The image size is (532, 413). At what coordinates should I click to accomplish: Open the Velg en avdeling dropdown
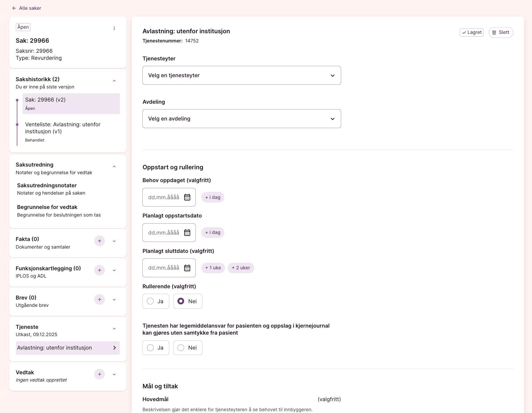point(241,119)
